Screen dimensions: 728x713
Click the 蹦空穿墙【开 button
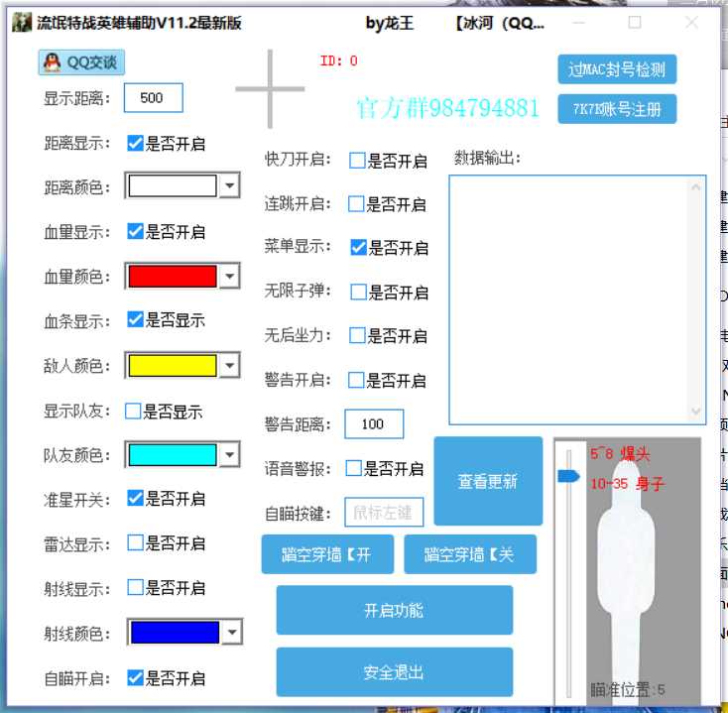click(327, 554)
